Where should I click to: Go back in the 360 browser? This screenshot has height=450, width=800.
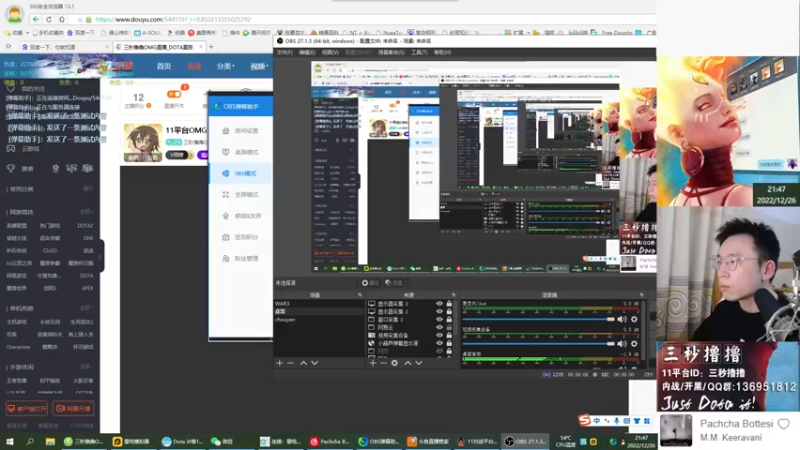35,19
